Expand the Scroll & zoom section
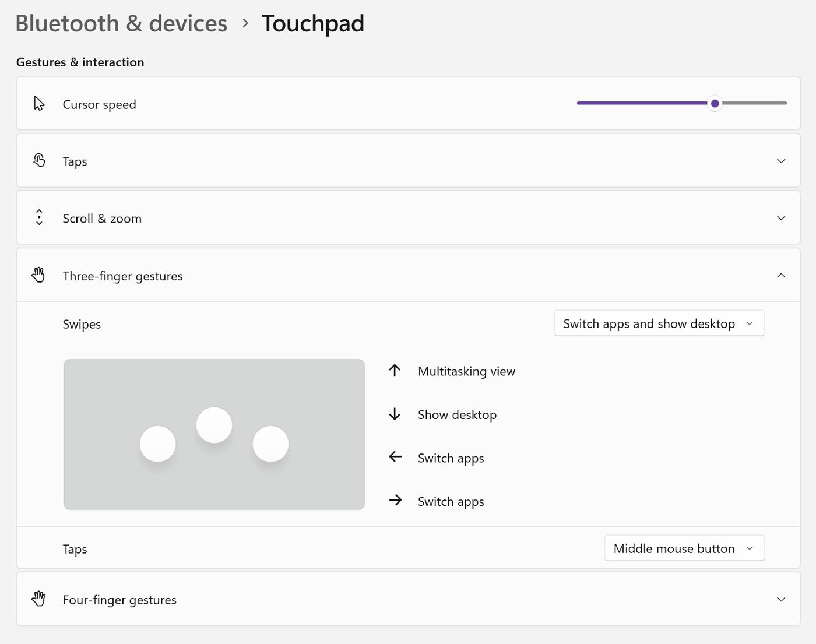The height and width of the screenshot is (644, 816). pyautogui.click(x=781, y=217)
